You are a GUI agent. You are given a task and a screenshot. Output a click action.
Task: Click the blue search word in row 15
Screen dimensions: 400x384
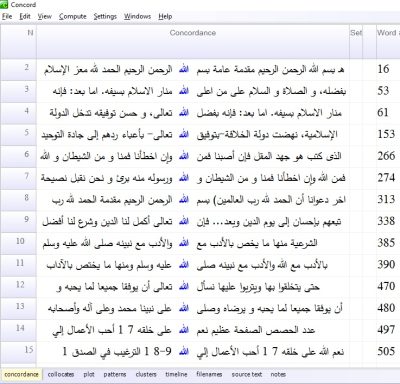coord(184,351)
